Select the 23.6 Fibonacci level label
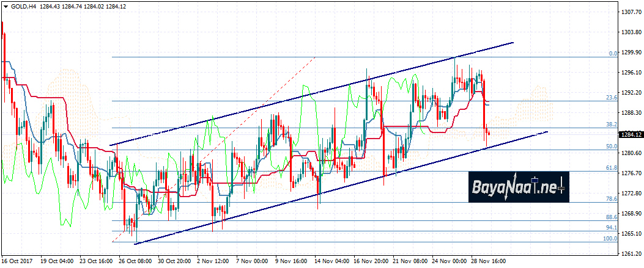Screen dimensions: 644x268 [611, 98]
